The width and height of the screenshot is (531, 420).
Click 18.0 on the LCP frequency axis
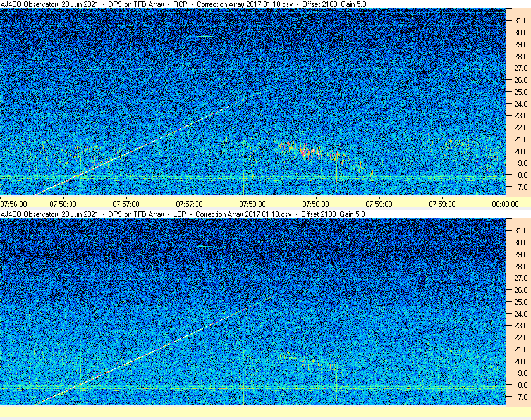[x=521, y=385]
